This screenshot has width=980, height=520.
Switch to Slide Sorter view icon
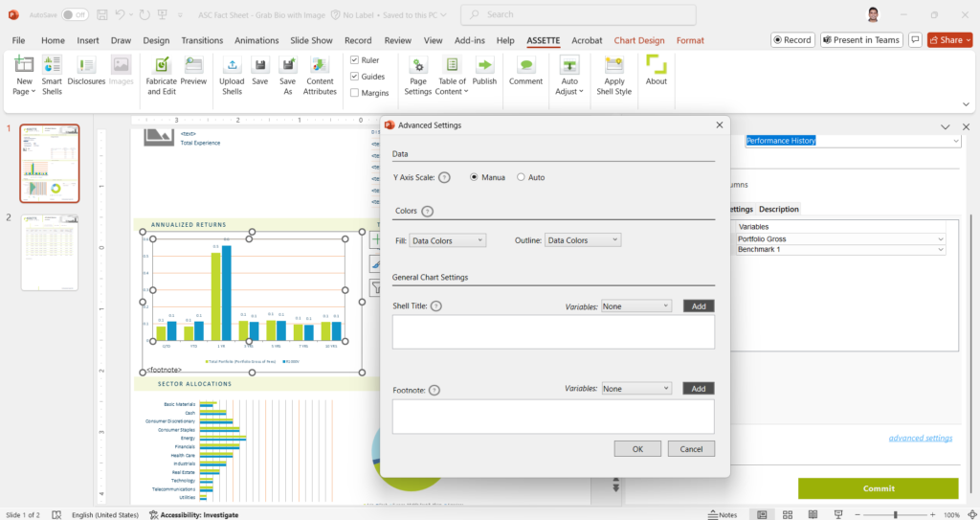pyautogui.click(x=788, y=514)
